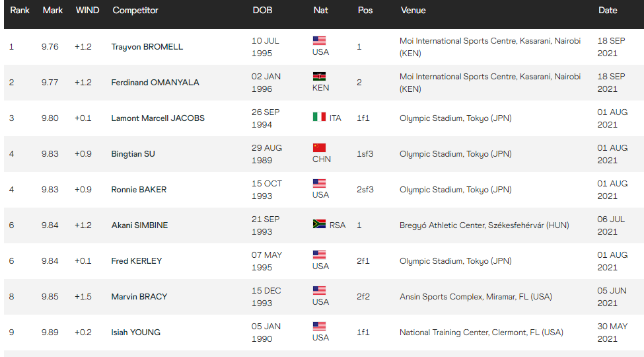Click the WIND column header
644x357 pixels.
click(x=89, y=11)
